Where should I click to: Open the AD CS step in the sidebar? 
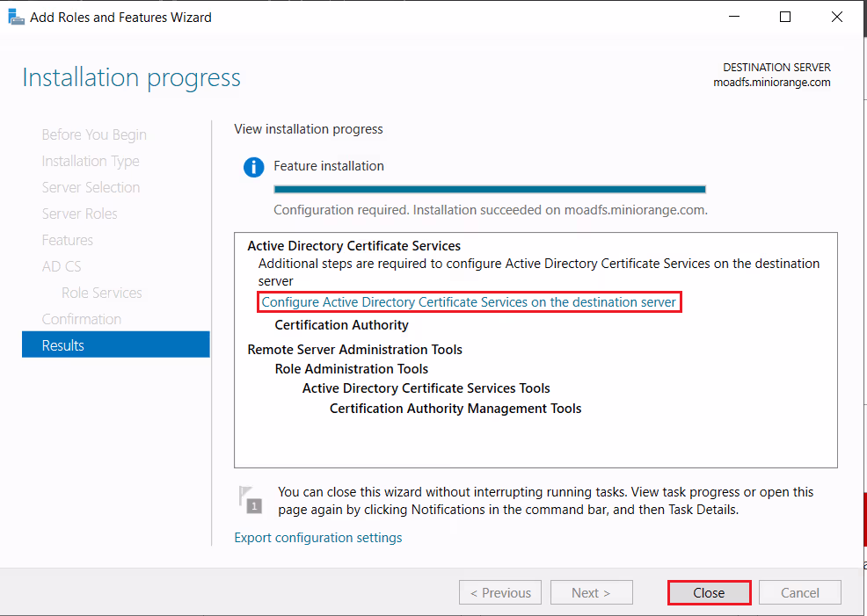click(x=62, y=266)
